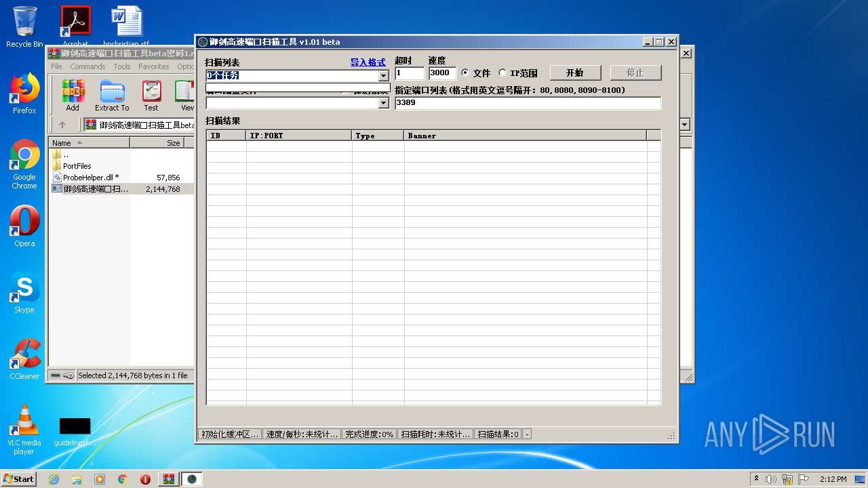Sort results by IP:PORT column header
Screen dimensions: 868x488
pos(299,136)
